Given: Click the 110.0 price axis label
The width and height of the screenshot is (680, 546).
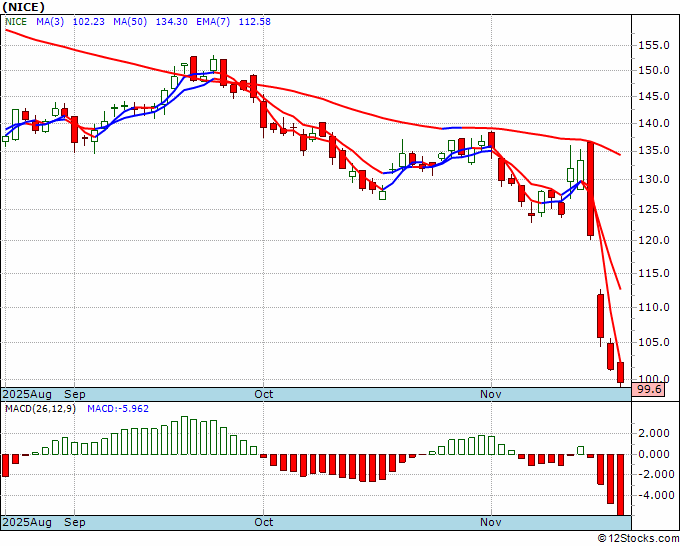Looking at the screenshot, I should click(x=654, y=307).
